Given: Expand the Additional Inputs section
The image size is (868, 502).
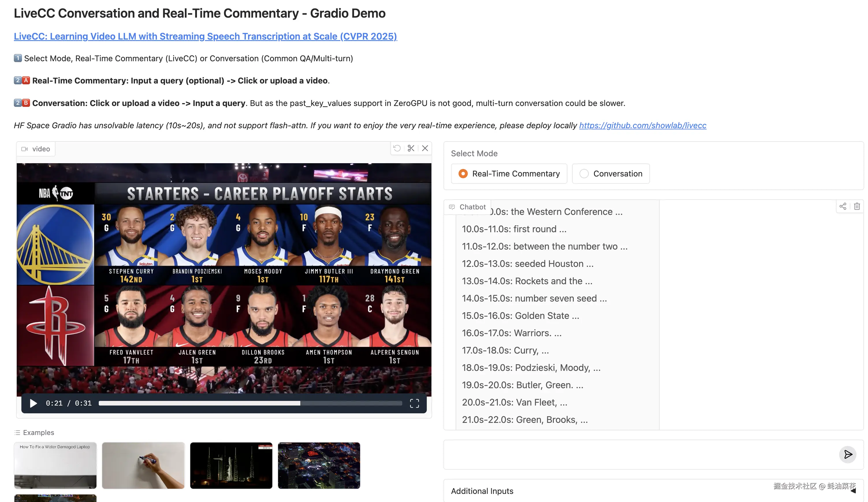Looking at the screenshot, I should pyautogui.click(x=482, y=491).
